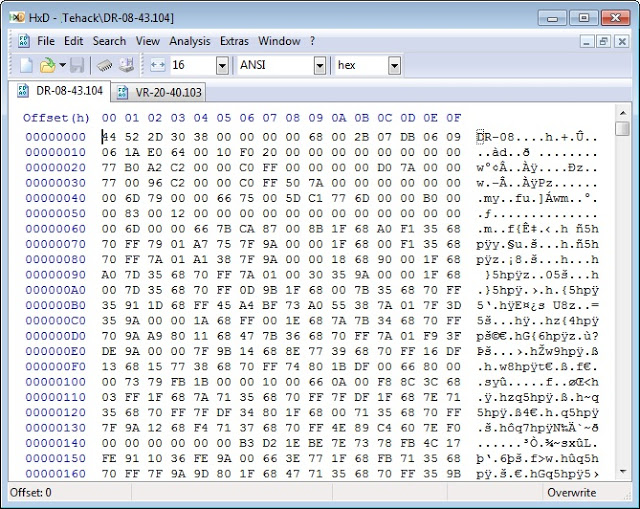
Task: Click the Offset(h) column header
Action: 56,118
